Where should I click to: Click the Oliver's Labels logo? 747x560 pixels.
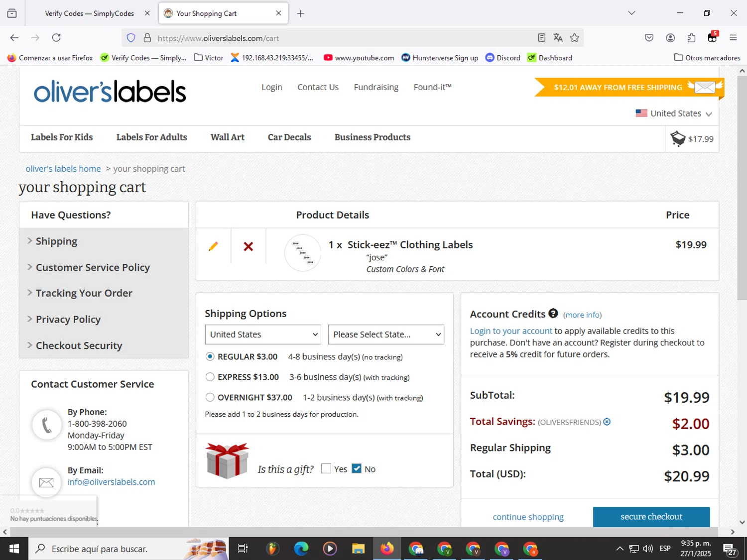(x=110, y=92)
